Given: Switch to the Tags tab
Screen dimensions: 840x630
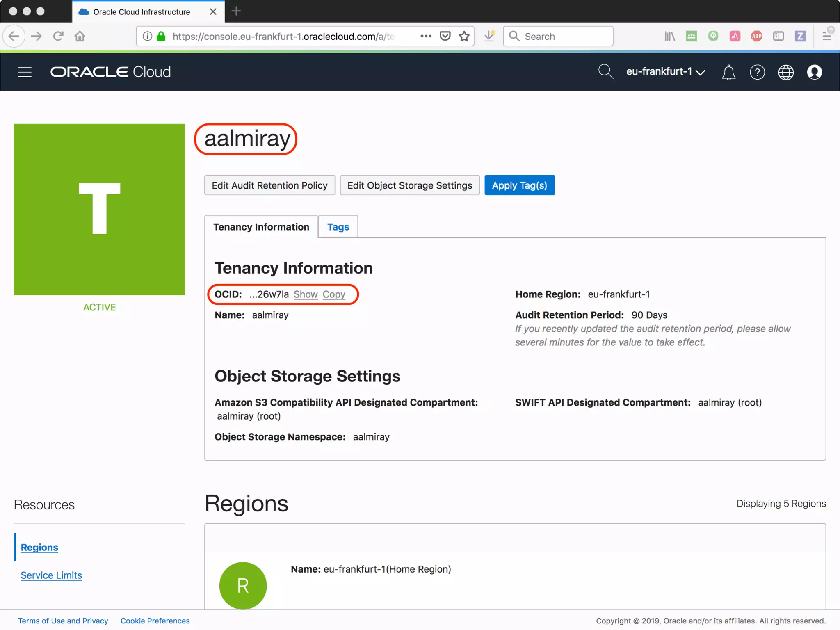Looking at the screenshot, I should pos(338,227).
